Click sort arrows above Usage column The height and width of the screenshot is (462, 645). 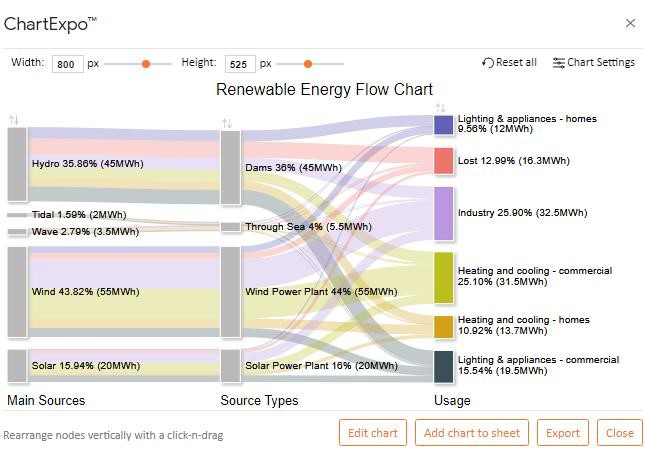441,108
